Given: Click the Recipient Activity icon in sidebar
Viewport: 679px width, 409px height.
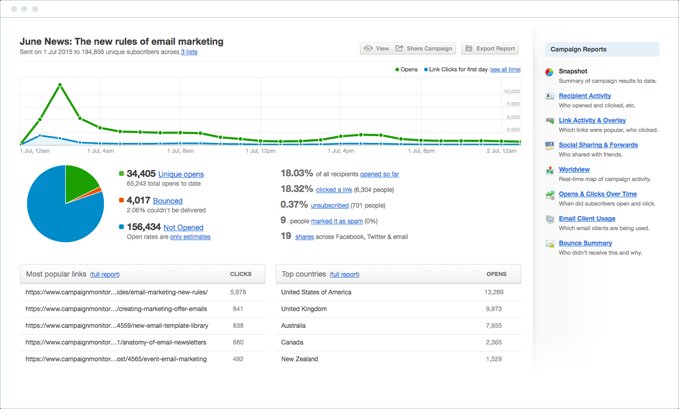Looking at the screenshot, I should [x=550, y=96].
